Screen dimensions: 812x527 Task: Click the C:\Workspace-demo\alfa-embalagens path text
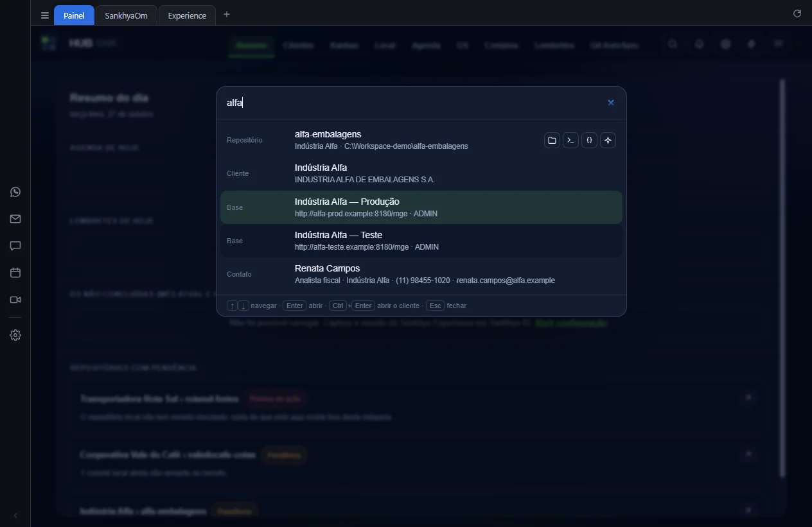pos(406,146)
